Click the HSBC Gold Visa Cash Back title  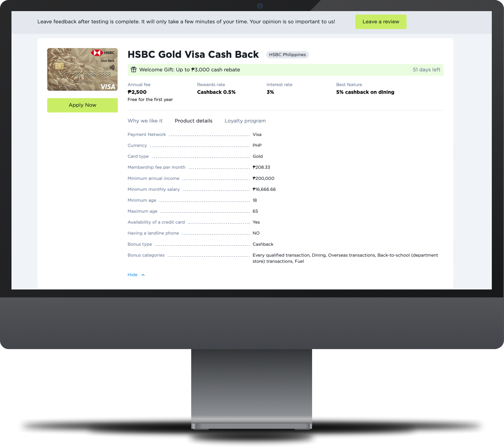[193, 55]
